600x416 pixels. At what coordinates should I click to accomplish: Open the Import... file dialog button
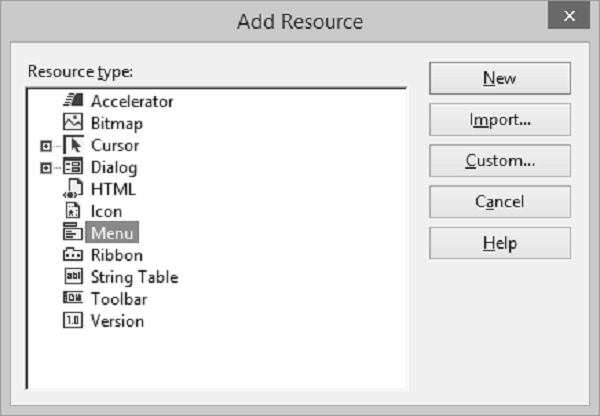pos(499,120)
